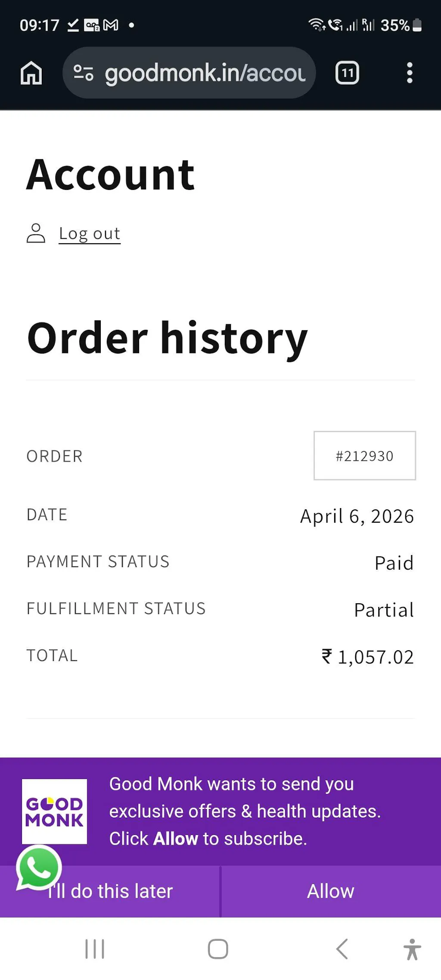
Task: Tap the order total ₹ 1,057.02
Action: point(367,657)
